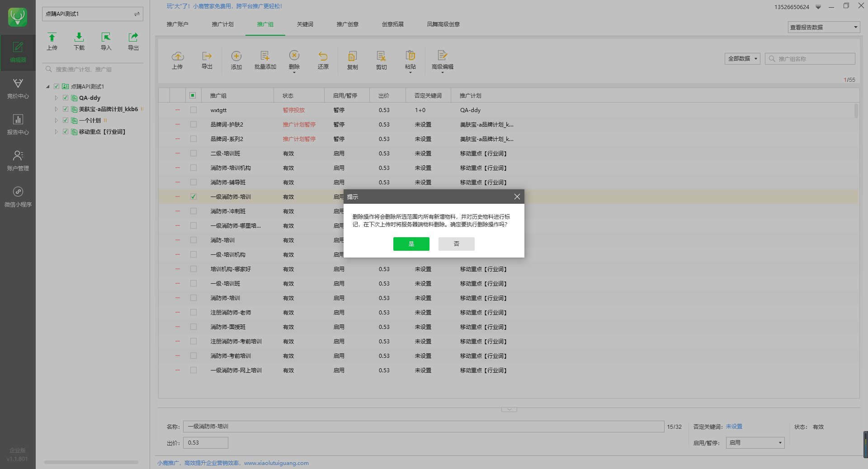Click the 复制 copy icon
This screenshot has width=868, height=469.
353,56
